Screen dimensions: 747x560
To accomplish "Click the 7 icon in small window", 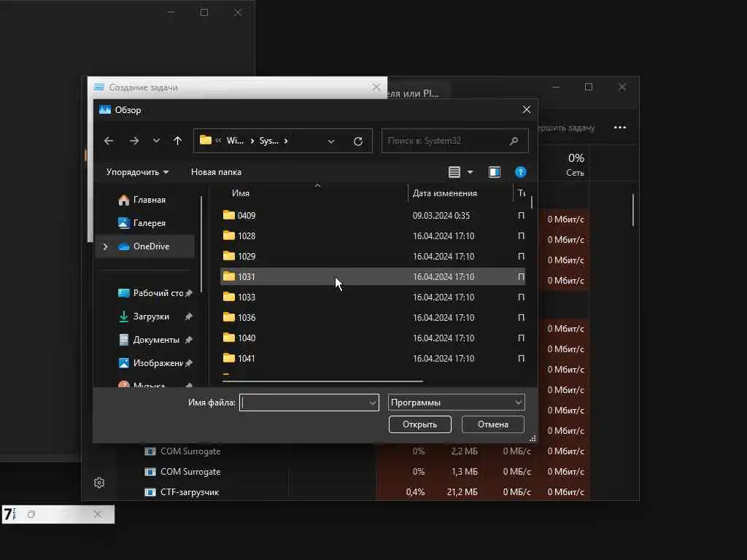I will (9, 514).
